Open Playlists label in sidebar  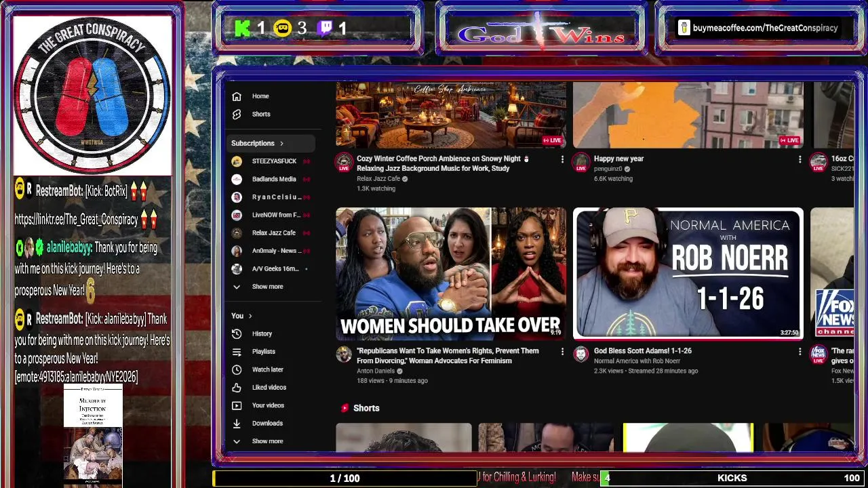point(264,352)
